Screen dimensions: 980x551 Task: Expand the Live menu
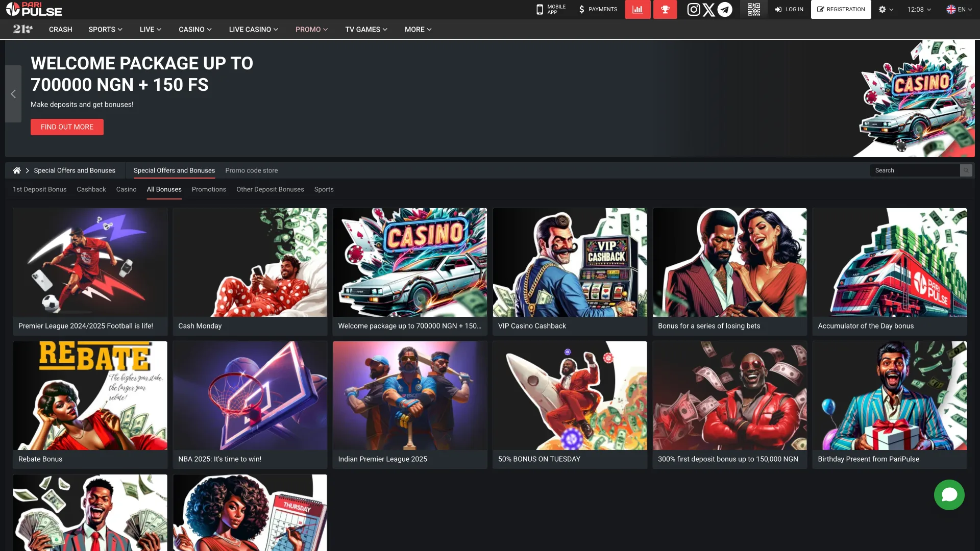tap(151, 30)
